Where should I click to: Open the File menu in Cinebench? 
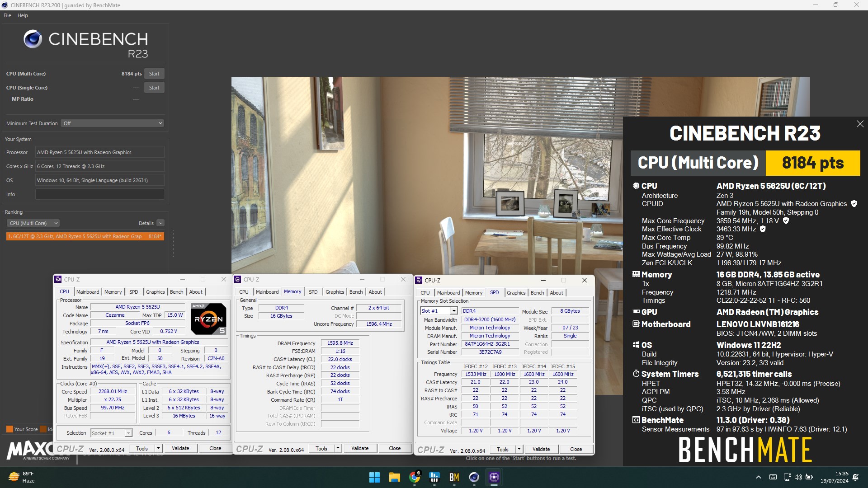(x=7, y=15)
